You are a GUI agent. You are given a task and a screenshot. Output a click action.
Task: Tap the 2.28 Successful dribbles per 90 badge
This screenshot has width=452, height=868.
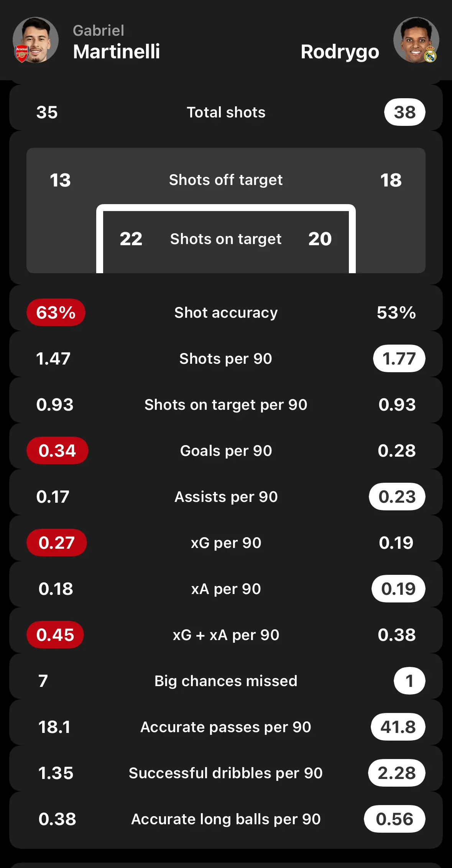397,773
